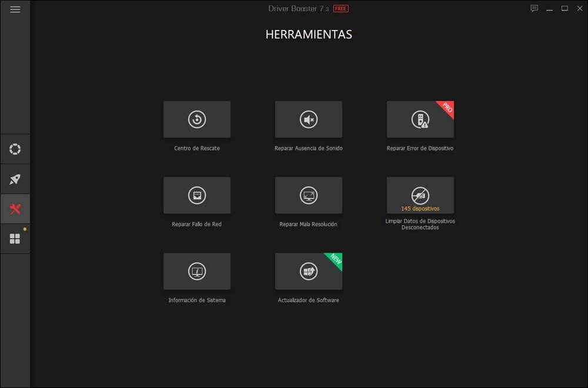Click the red FREE edition badge
Screen dimensions: 588x388
(x=341, y=9)
